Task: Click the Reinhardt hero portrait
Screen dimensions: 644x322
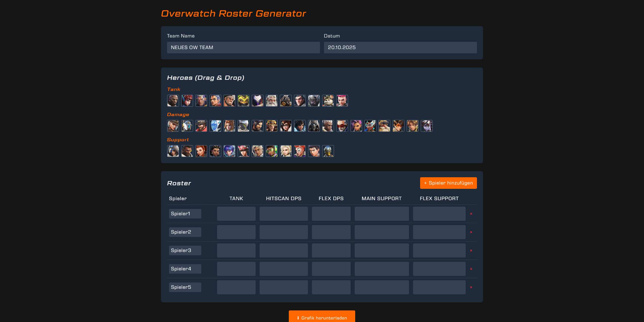Action: (x=271, y=101)
